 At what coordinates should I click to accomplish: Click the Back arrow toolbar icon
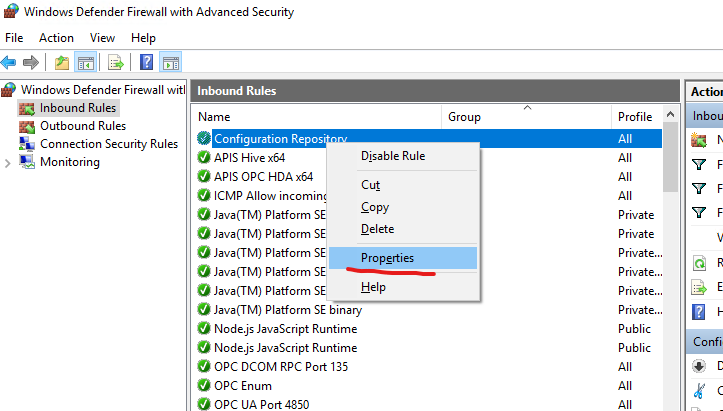tap(9, 62)
